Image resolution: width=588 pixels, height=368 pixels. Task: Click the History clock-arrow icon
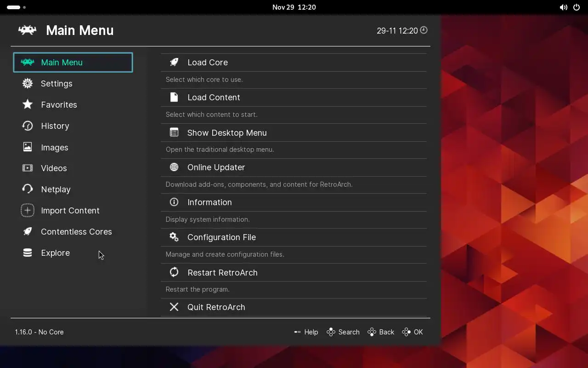pos(28,126)
